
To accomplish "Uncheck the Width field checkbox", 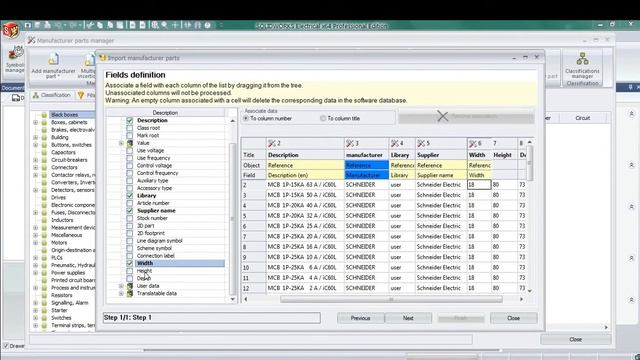I will coord(130,263).
